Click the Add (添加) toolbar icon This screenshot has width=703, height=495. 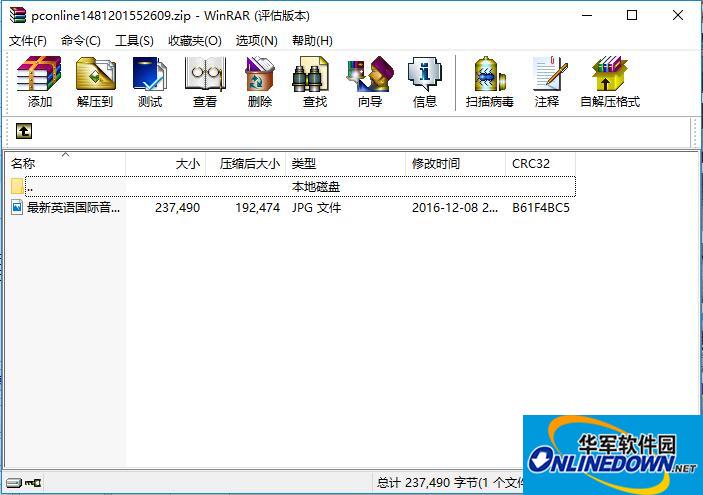[39, 82]
